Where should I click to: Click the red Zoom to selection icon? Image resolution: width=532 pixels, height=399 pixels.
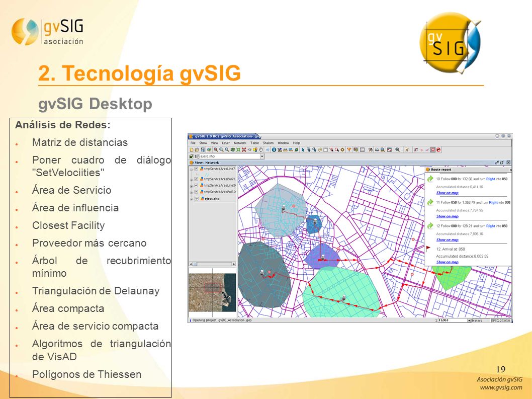244,150
